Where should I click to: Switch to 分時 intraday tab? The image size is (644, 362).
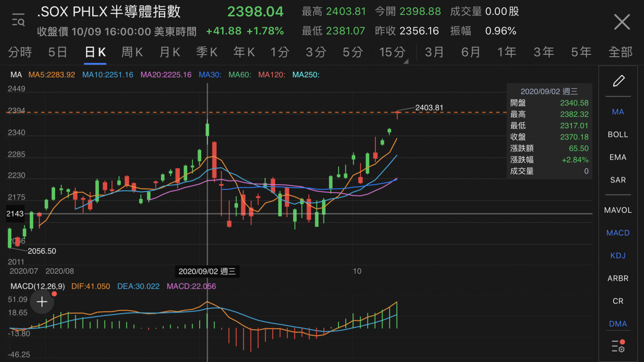point(20,52)
